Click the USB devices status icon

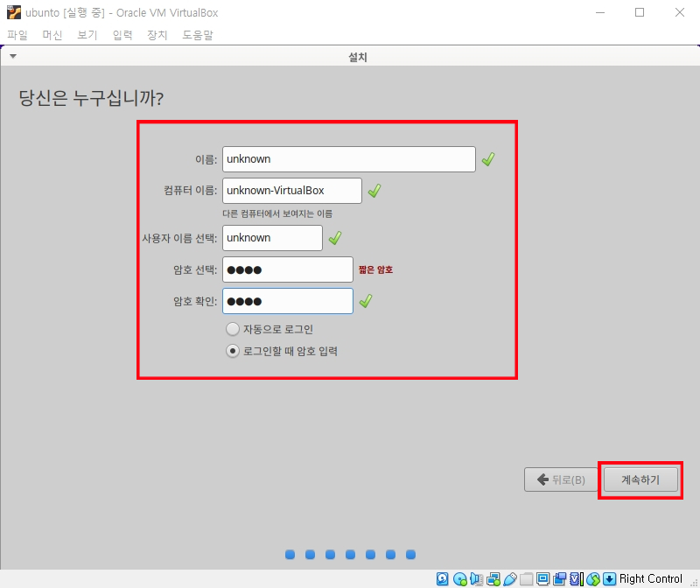(x=510, y=579)
